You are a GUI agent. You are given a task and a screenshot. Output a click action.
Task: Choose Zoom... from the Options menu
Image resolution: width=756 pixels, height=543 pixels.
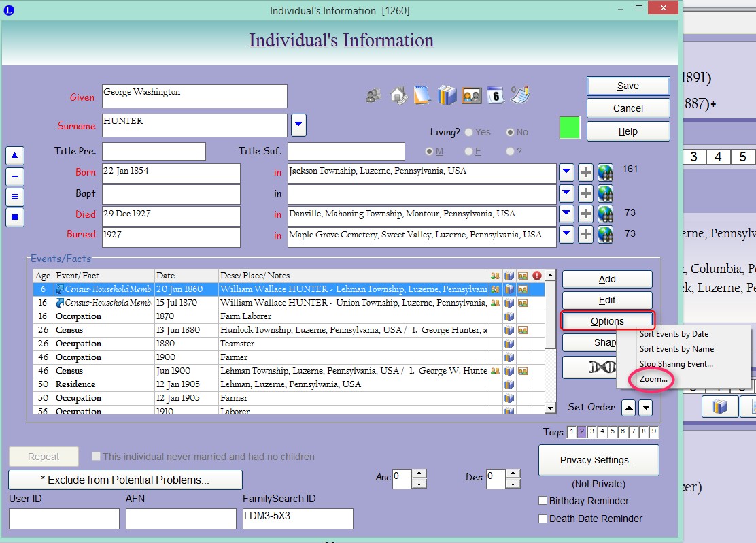[653, 379]
